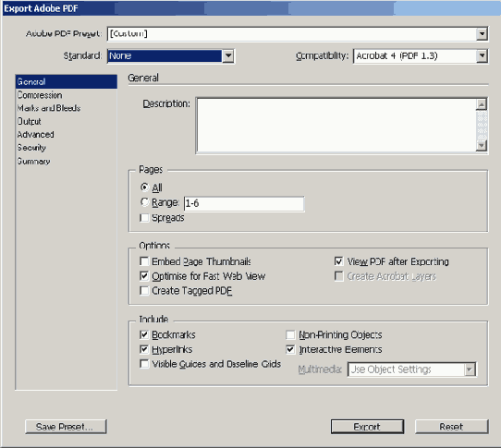This screenshot has width=501, height=448.
Task: Open the Marks and Bleeds panel
Action: tap(49, 108)
